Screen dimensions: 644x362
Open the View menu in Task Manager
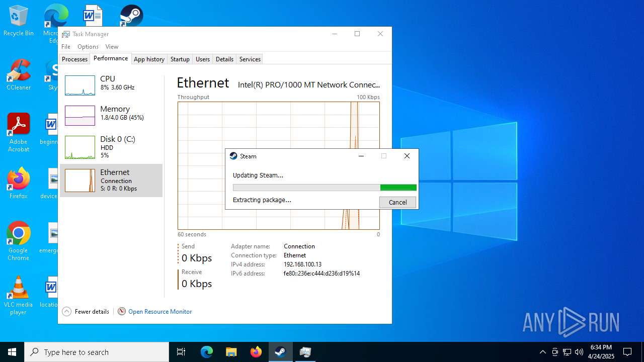(112, 47)
